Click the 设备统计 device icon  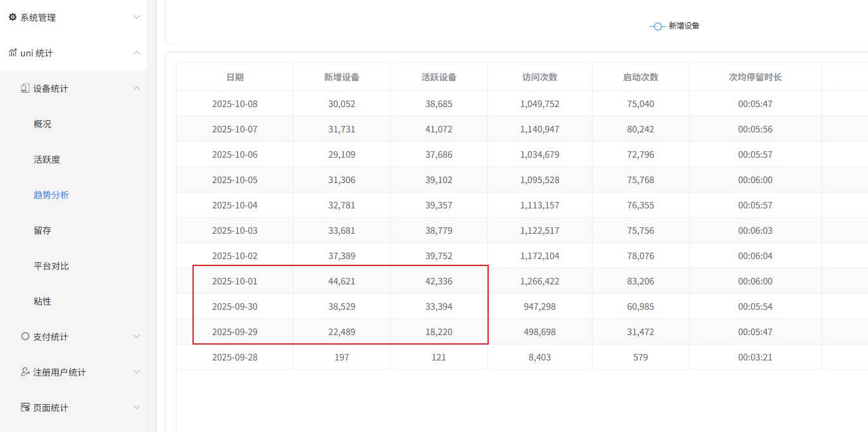25,89
